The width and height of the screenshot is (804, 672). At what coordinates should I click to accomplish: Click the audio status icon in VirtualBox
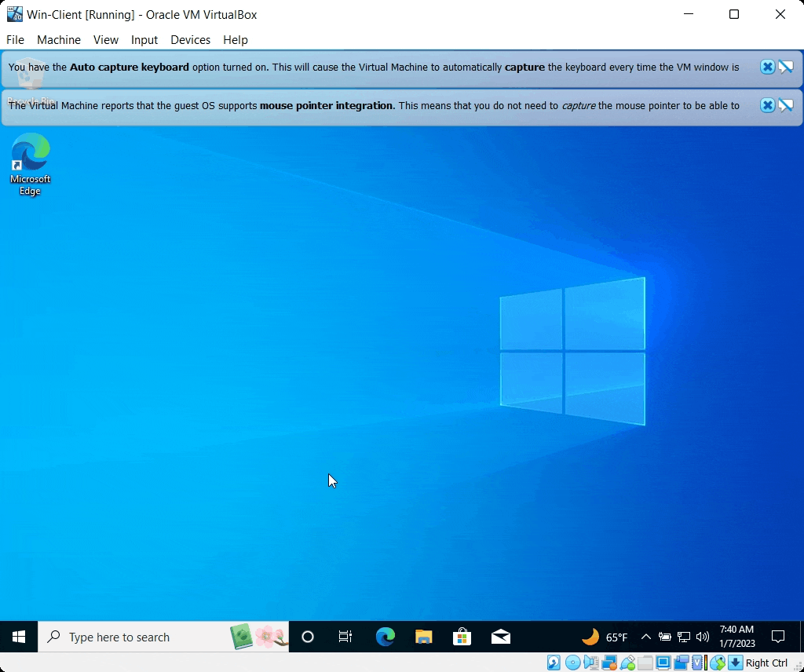pyautogui.click(x=591, y=663)
